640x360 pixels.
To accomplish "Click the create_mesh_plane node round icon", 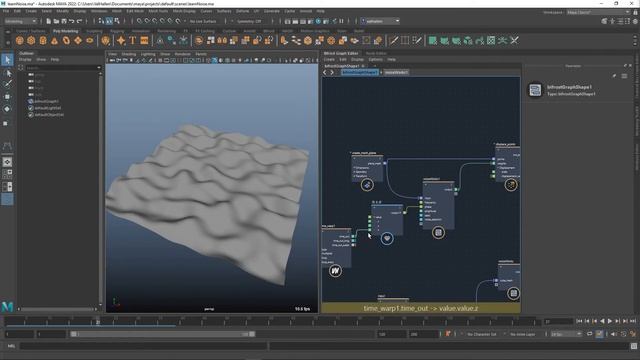I will pos(367,185).
